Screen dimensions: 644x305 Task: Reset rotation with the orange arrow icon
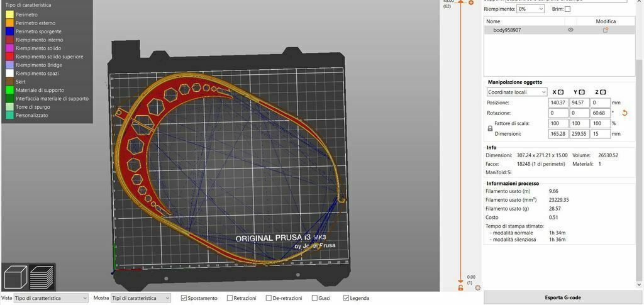pos(625,113)
